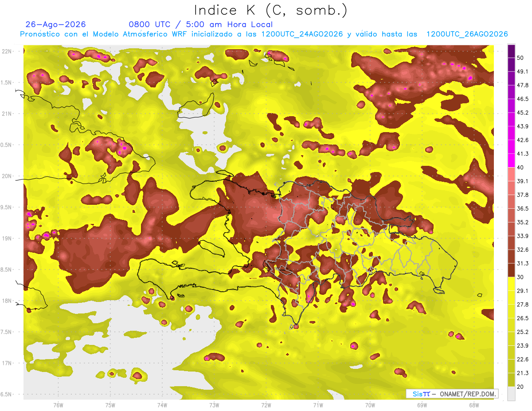Click the legend value "42.6"
Image resolution: width=532 pixels, height=411 pixels.
pos(523,140)
